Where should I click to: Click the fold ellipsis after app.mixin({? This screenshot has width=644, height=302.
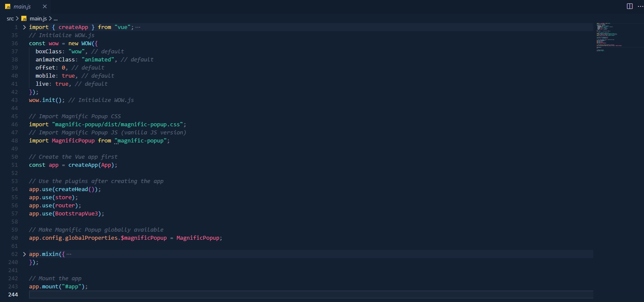[x=69, y=254]
